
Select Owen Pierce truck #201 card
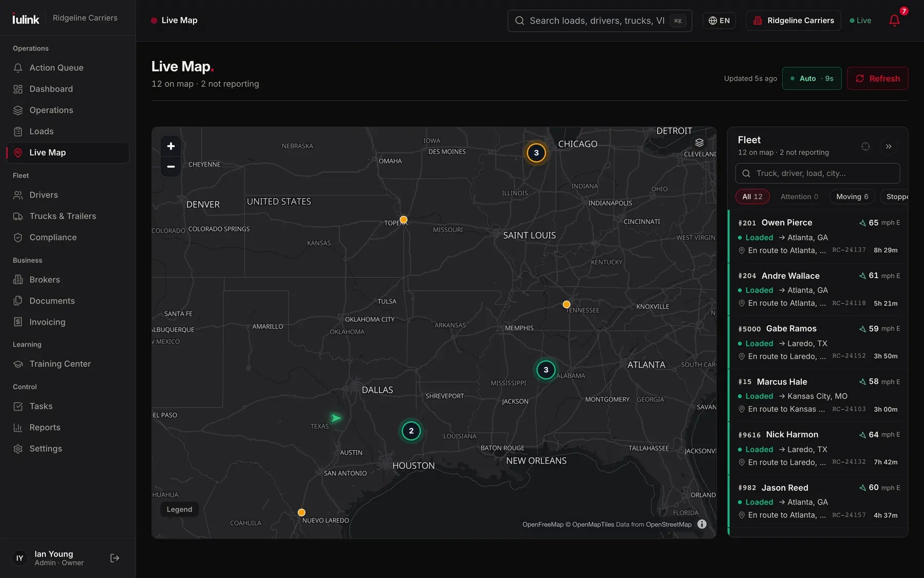(818, 236)
